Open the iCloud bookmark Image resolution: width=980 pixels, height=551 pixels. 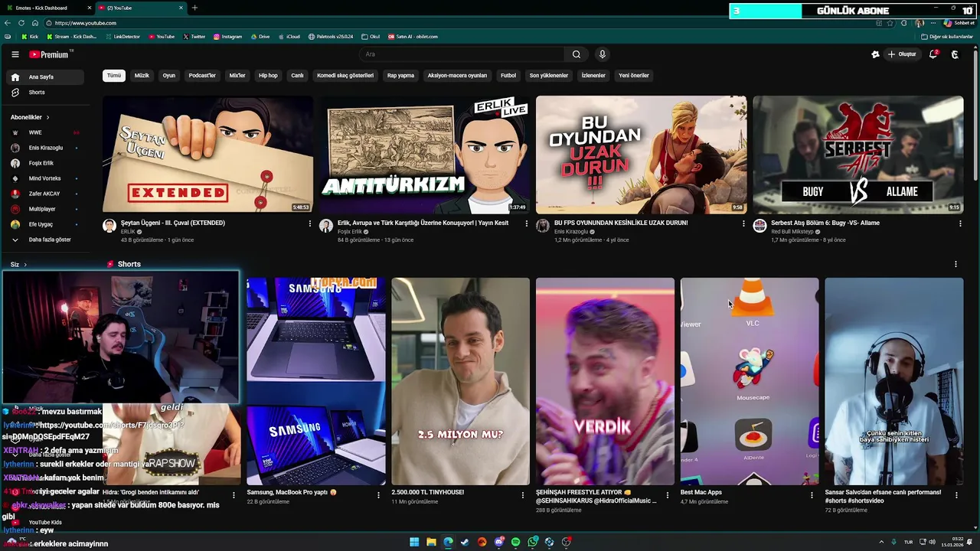pyautogui.click(x=289, y=37)
